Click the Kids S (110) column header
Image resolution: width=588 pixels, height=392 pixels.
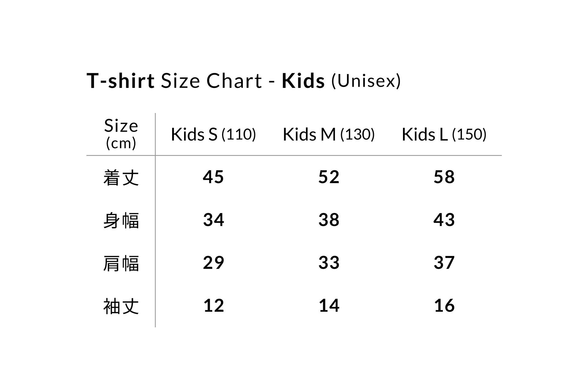coord(213,134)
